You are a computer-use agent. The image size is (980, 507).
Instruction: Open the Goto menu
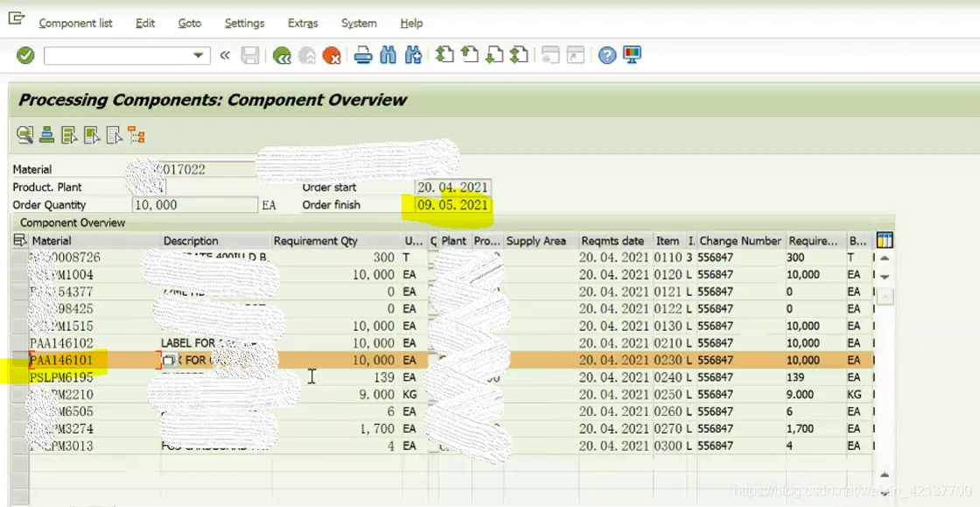tap(189, 23)
